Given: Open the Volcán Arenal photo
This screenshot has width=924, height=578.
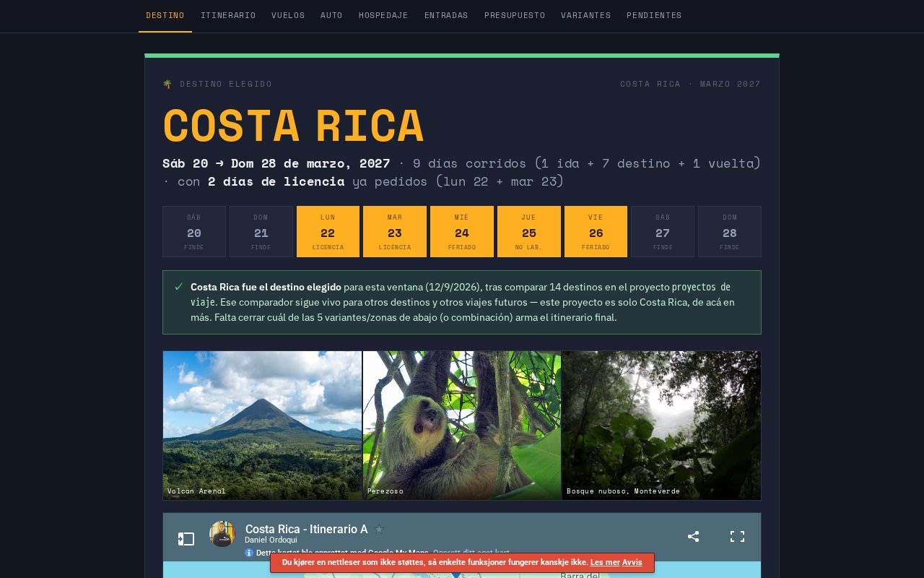Looking at the screenshot, I should 262,426.
